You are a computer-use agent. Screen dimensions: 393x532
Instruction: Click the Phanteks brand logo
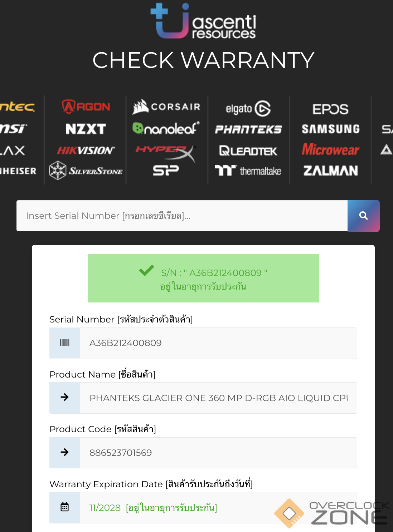tap(248, 129)
